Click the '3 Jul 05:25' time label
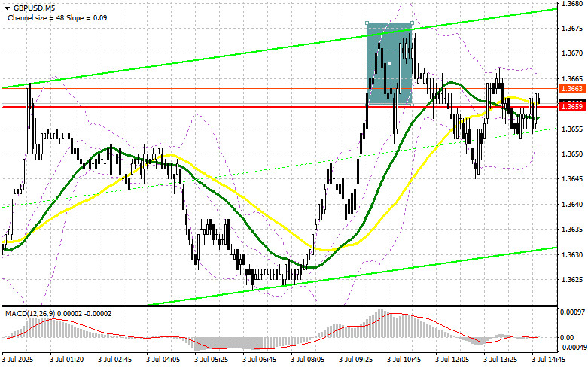Viewport: 588px width, 368px height. [x=211, y=360]
